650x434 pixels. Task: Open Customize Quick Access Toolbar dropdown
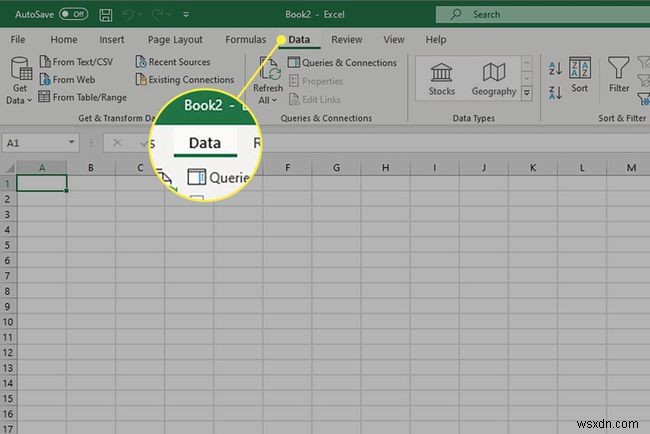(186, 15)
